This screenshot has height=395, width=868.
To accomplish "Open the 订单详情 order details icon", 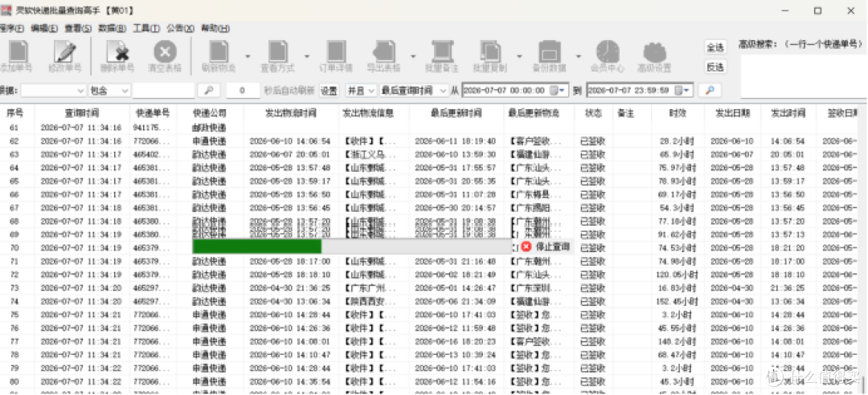I will (336, 51).
